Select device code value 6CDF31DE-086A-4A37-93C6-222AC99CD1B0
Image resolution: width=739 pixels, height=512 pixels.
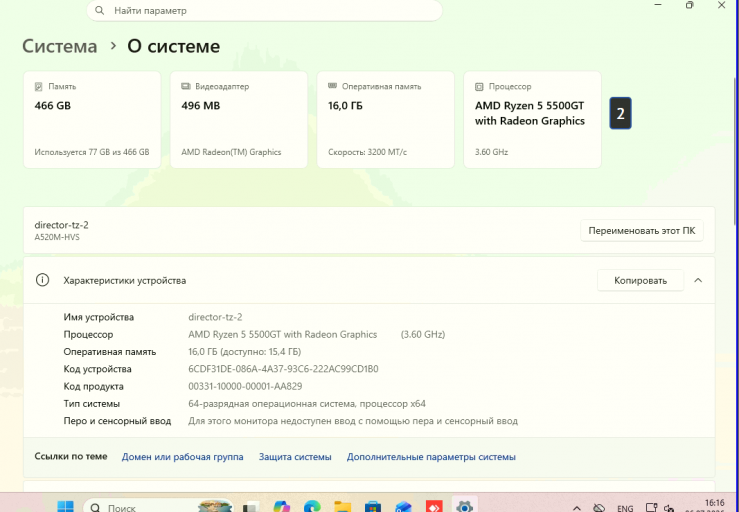(x=283, y=369)
